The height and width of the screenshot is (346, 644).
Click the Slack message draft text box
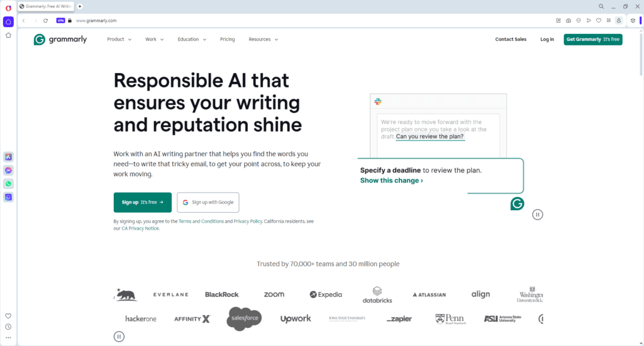tap(438, 136)
